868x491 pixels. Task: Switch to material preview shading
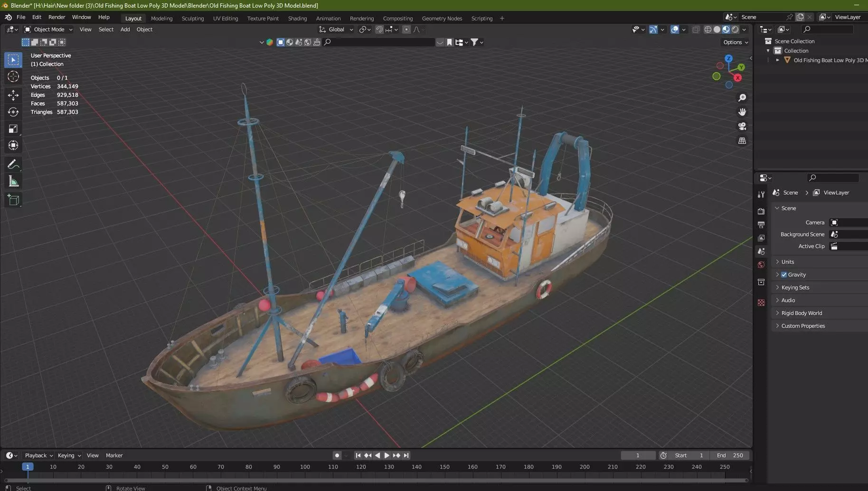(x=726, y=29)
